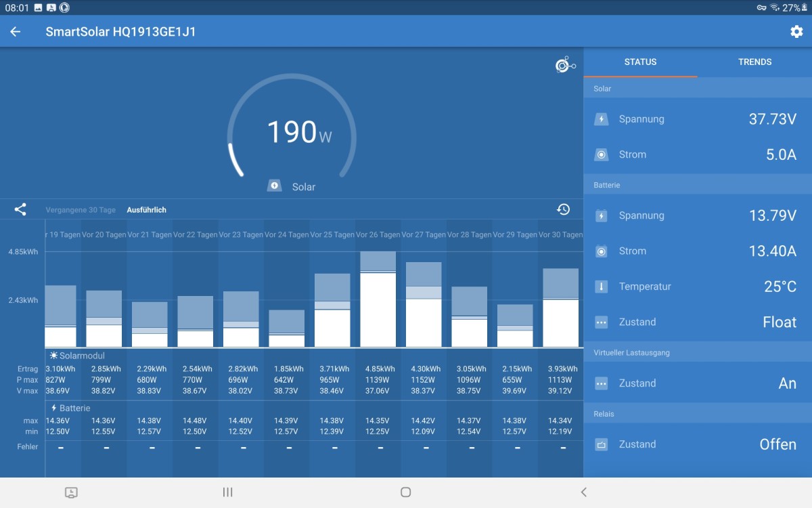Image resolution: width=812 pixels, height=508 pixels.
Task: Select the bar for Vor 24 Tagen
Action: [287, 329]
